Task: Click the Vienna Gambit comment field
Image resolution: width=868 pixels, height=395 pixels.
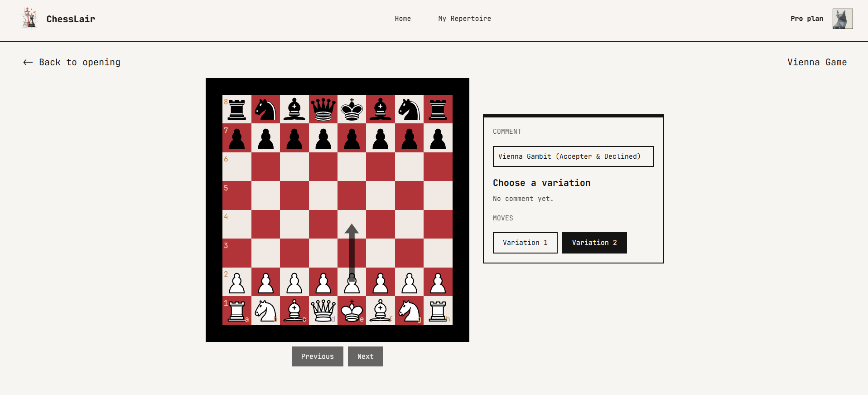Action: pyautogui.click(x=573, y=156)
